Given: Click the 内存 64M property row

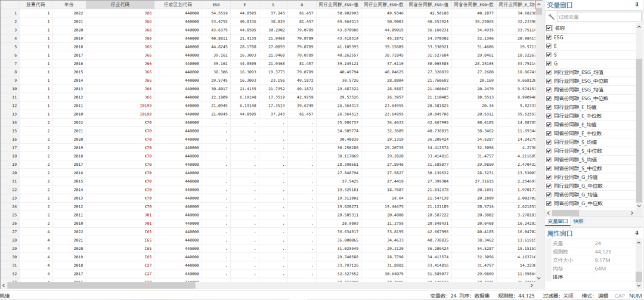Looking at the screenshot, I should click(590, 269).
